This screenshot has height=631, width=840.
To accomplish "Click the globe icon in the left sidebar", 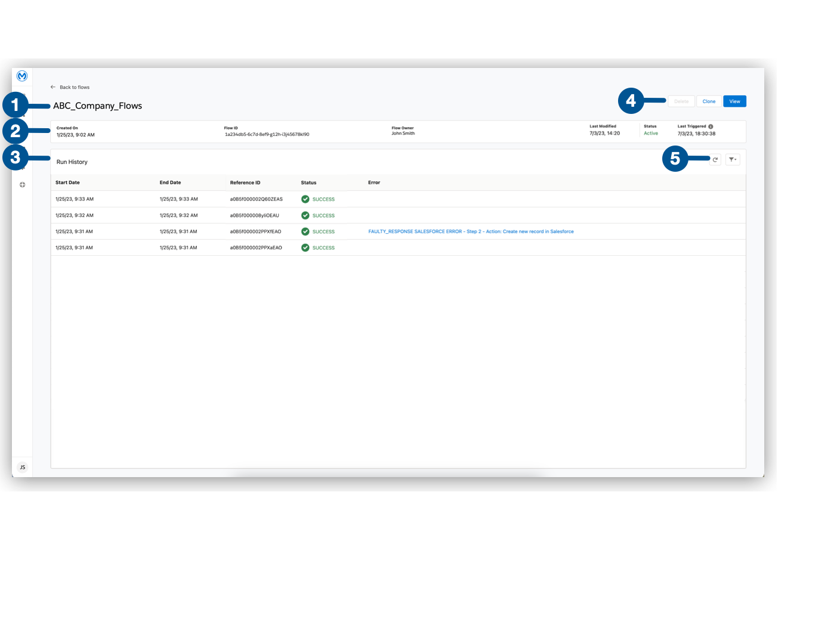I will pos(22,184).
